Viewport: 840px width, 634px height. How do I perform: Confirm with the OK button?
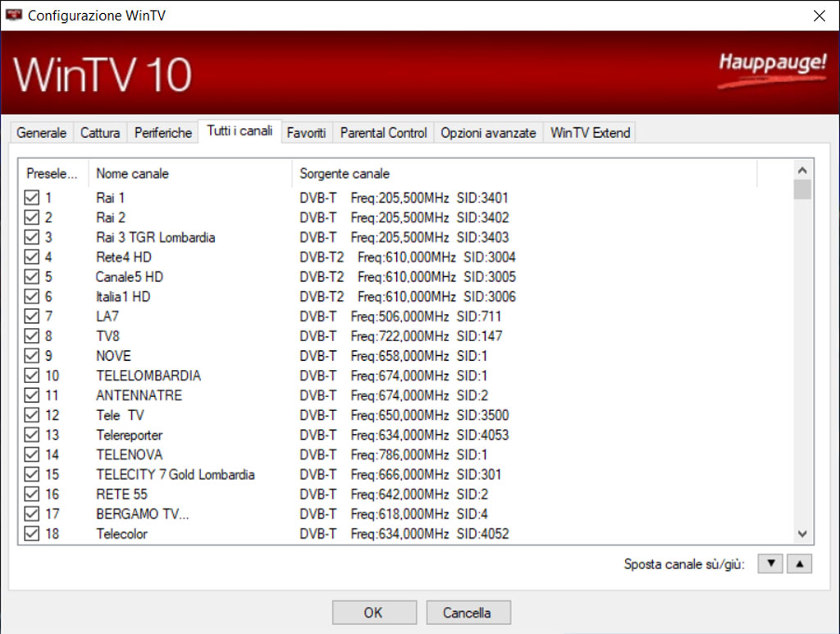(x=374, y=613)
